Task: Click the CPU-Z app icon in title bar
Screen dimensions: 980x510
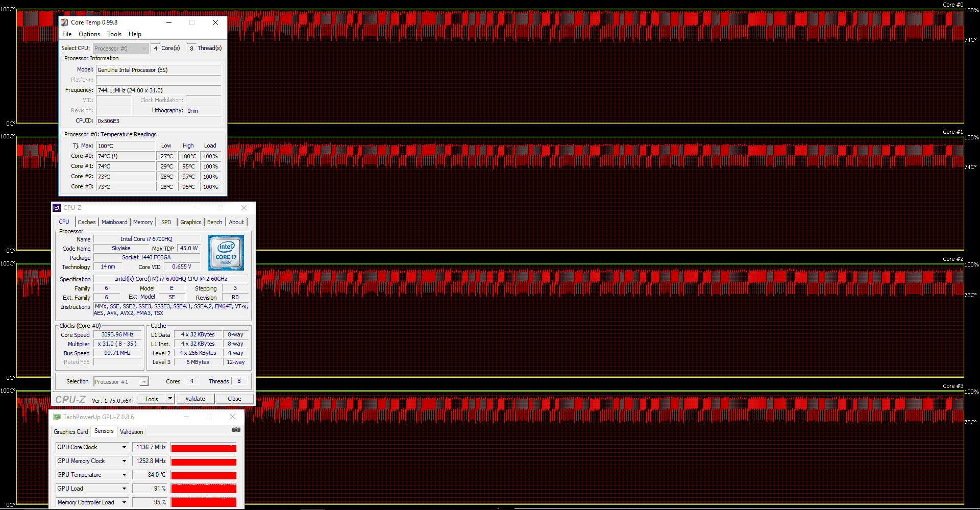Action: pyautogui.click(x=57, y=208)
